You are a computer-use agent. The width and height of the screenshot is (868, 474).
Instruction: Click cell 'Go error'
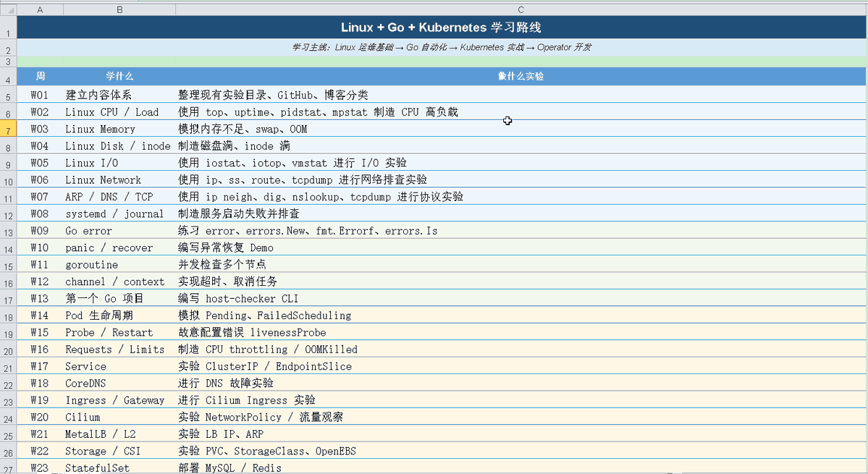(x=119, y=231)
